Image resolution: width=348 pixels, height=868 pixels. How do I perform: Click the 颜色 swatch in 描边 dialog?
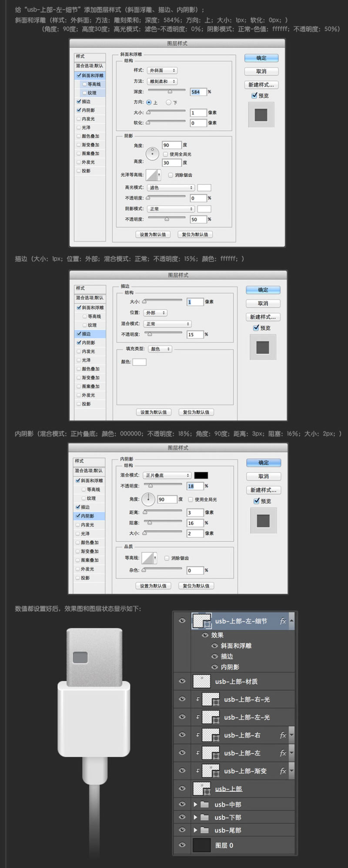click(139, 362)
